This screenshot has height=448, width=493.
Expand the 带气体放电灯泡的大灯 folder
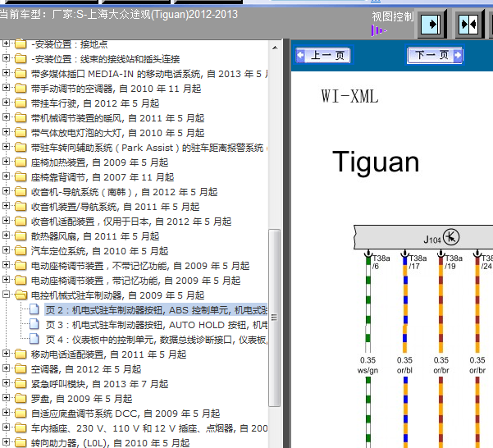pyautogui.click(x=6, y=132)
